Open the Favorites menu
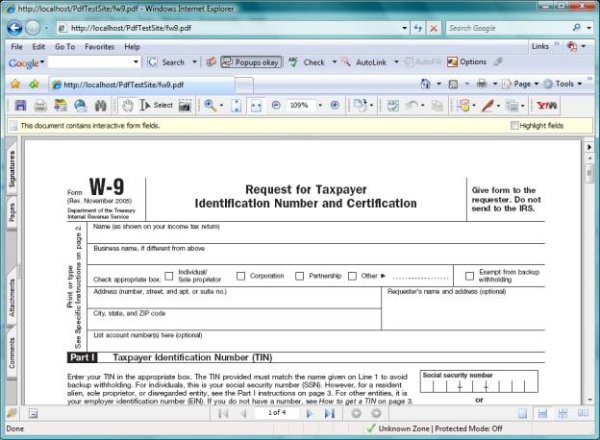Viewport: 600px width, 440px height. click(x=99, y=47)
